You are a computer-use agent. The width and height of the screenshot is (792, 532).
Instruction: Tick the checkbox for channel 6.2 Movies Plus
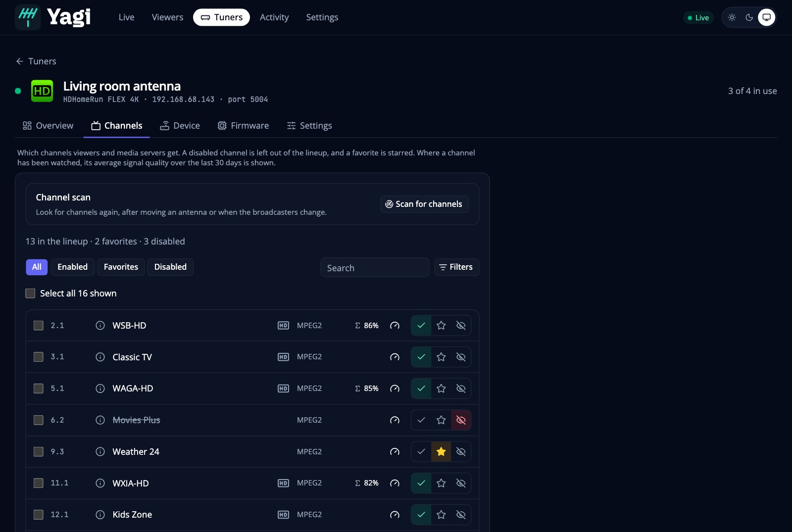pyautogui.click(x=38, y=420)
